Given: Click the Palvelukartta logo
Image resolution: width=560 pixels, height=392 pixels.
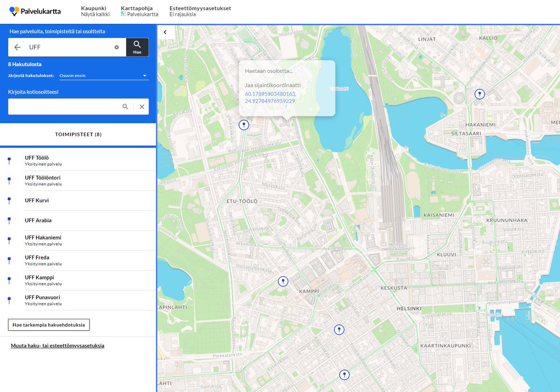Looking at the screenshot, I should [35, 11].
